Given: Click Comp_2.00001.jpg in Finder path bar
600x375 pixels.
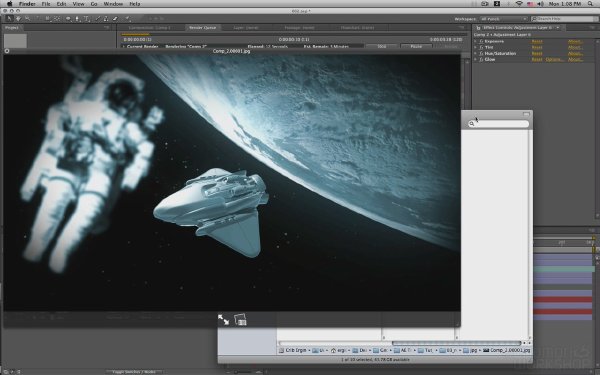Looking at the screenshot, I should coord(507,350).
